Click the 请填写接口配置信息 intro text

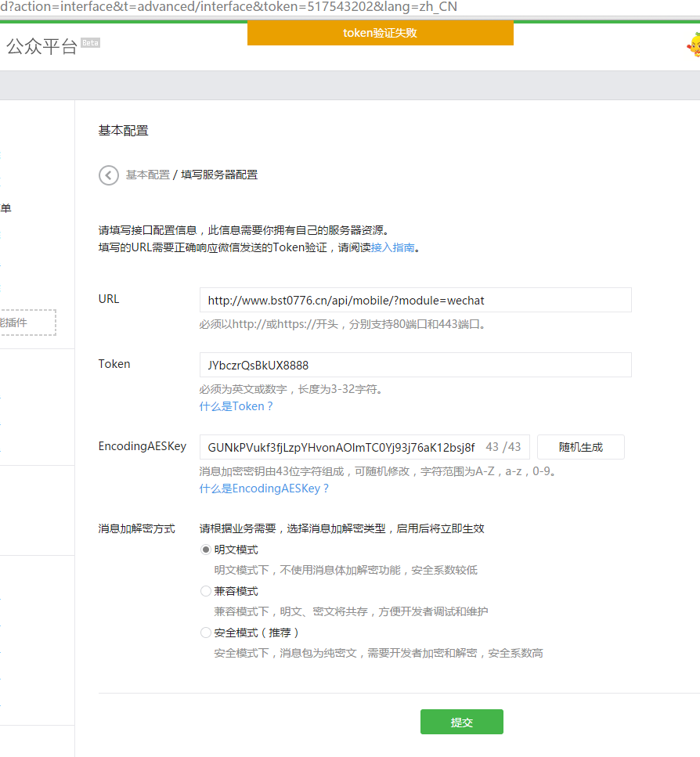tap(244, 230)
